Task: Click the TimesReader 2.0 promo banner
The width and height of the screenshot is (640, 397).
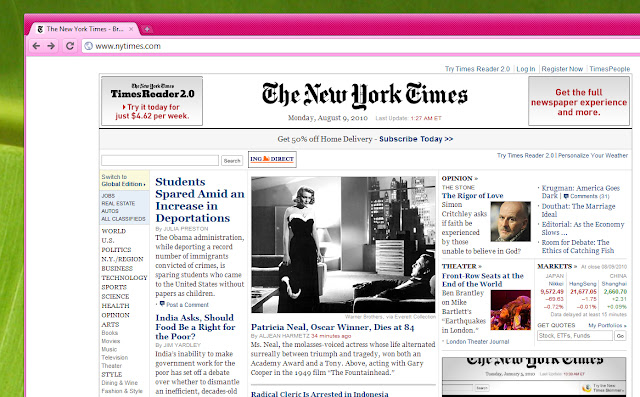Action: pyautogui.click(x=152, y=101)
